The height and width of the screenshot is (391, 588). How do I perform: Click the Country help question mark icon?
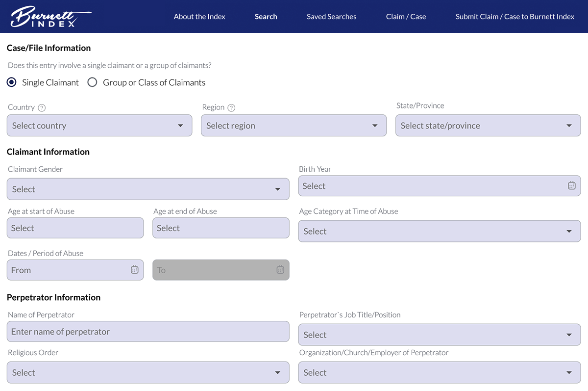coord(42,108)
